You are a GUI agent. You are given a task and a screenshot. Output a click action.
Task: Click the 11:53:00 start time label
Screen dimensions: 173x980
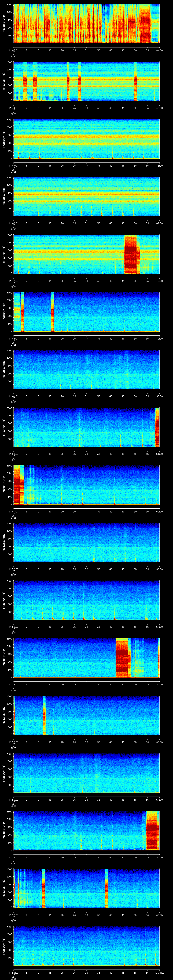click(13, 627)
